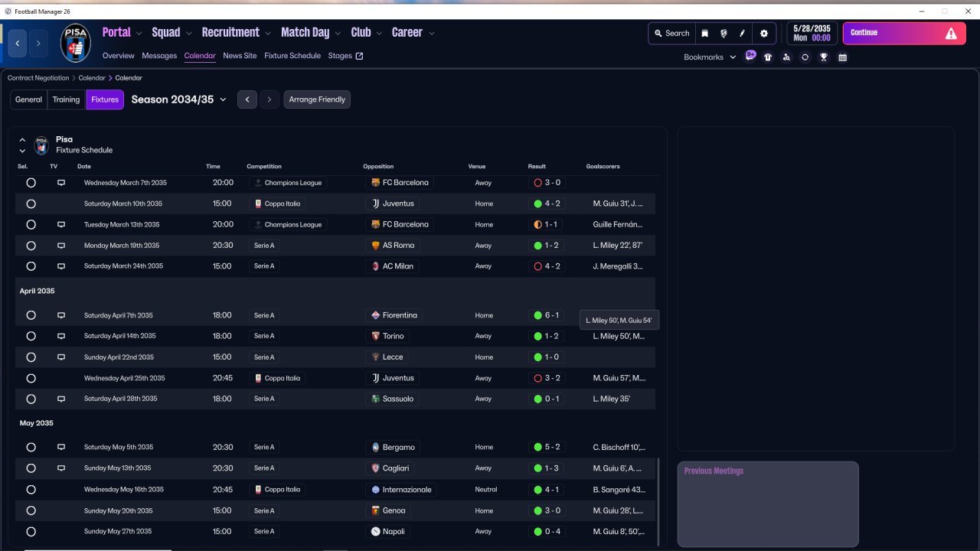Open the messages bubble with 9+ badge
This screenshot has width=980, height=551.
[750, 57]
